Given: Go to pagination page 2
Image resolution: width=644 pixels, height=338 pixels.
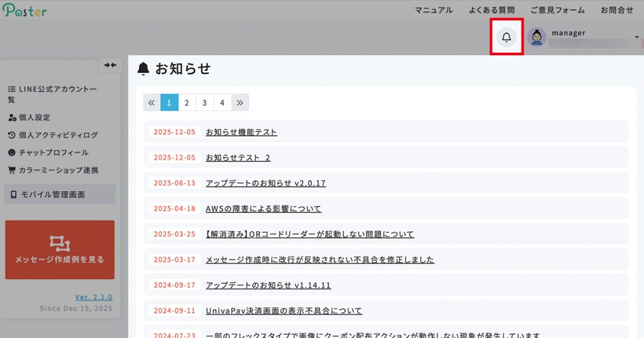Looking at the screenshot, I should pyautogui.click(x=187, y=102).
